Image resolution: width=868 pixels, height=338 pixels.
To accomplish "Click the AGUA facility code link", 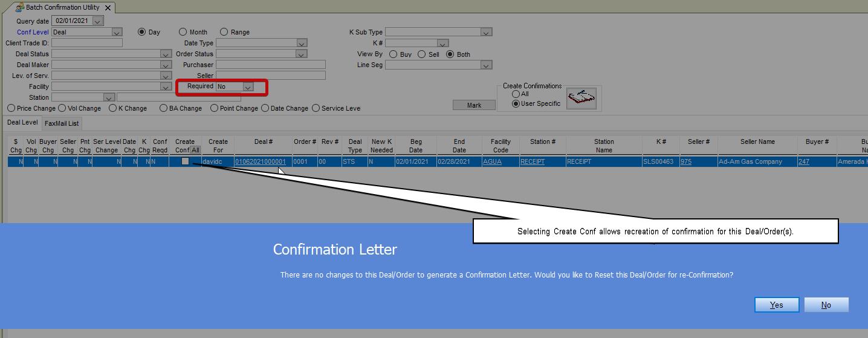I will click(492, 161).
